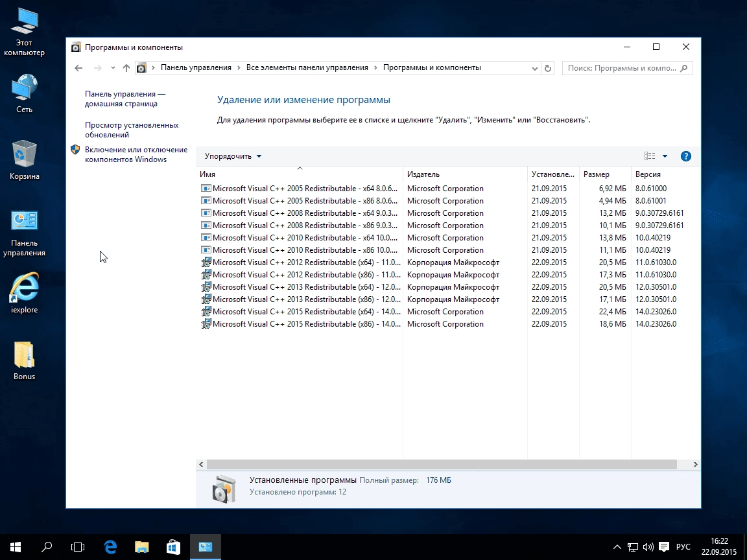Open taskbar search magnifier

[x=47, y=547]
